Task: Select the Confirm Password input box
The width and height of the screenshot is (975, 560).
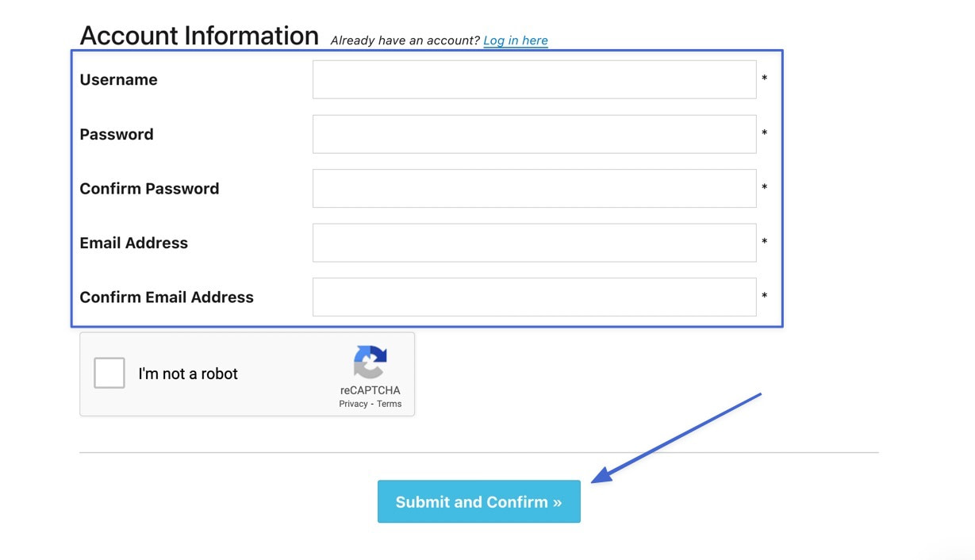Action: pos(534,188)
